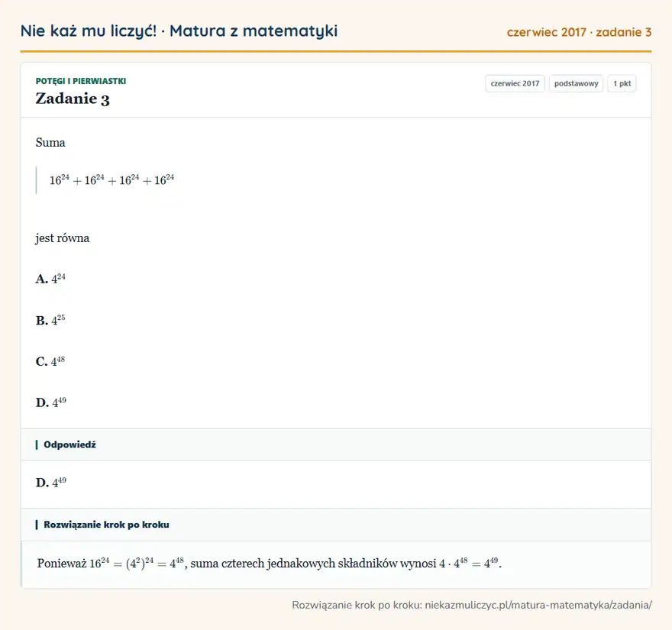Click the green bar beside 'Odpowiedź'
The width and height of the screenshot is (672, 630).
tap(37, 444)
